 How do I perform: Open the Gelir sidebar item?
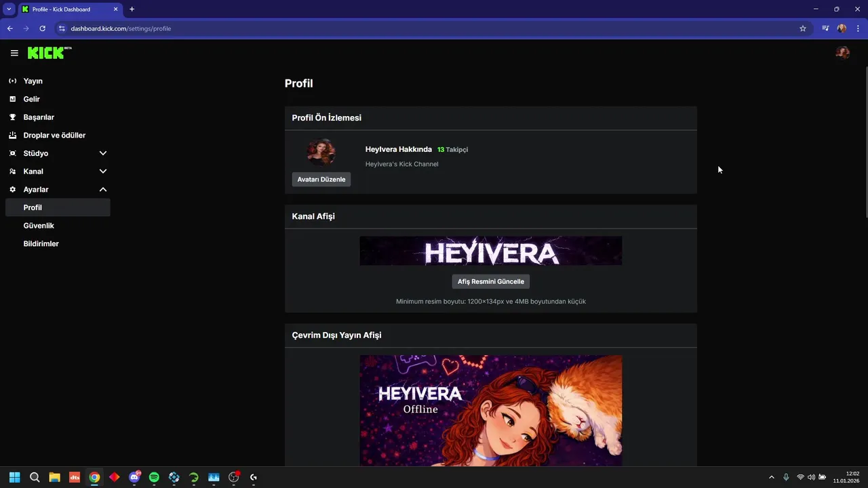(31, 99)
